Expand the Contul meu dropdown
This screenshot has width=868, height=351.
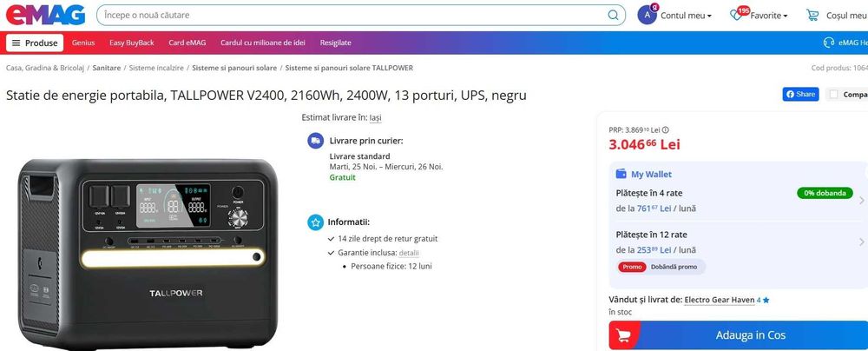tap(686, 16)
